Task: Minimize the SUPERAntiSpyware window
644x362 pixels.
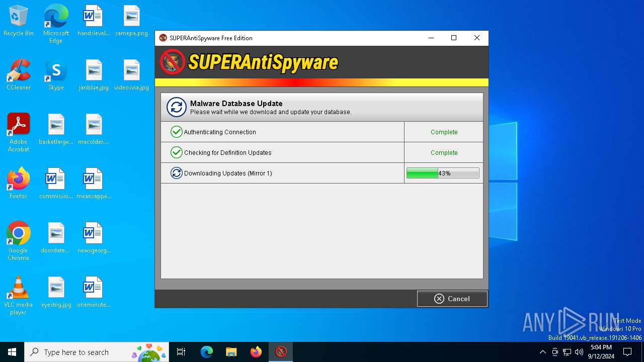Action: [x=431, y=38]
